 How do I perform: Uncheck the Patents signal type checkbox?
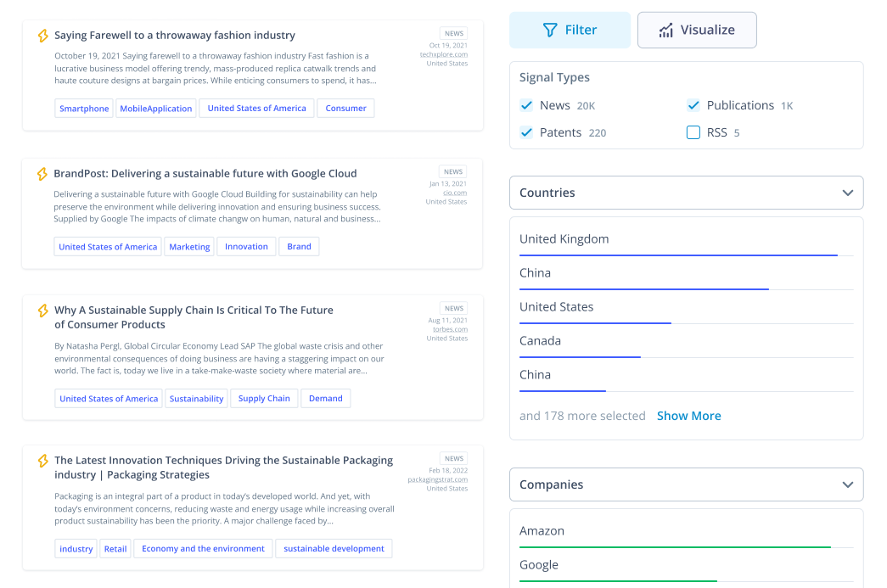(526, 132)
